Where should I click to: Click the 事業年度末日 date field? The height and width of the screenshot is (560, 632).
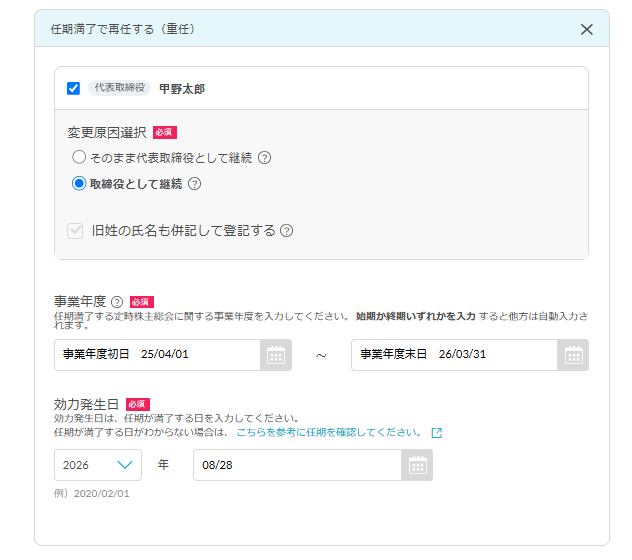(455, 355)
